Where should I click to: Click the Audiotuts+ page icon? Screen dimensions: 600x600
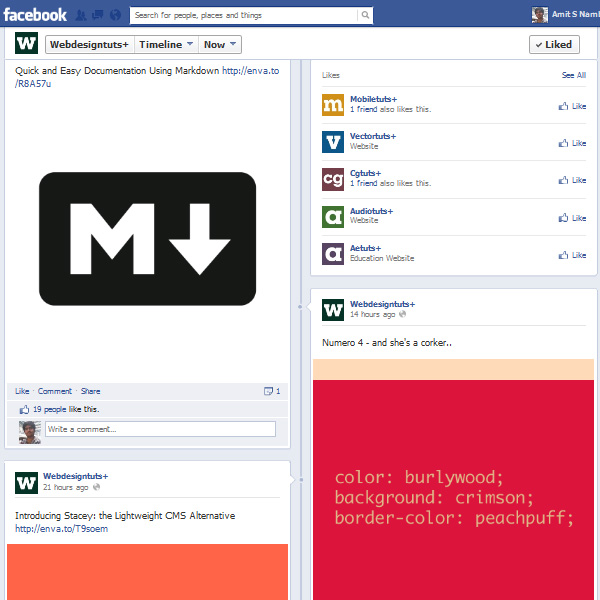[333, 216]
